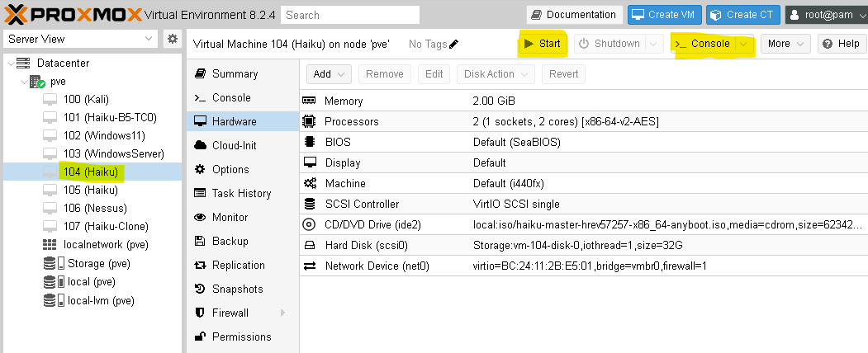The height and width of the screenshot is (353, 868).
Task: Click the Memory RAM icon
Action: coord(309,101)
